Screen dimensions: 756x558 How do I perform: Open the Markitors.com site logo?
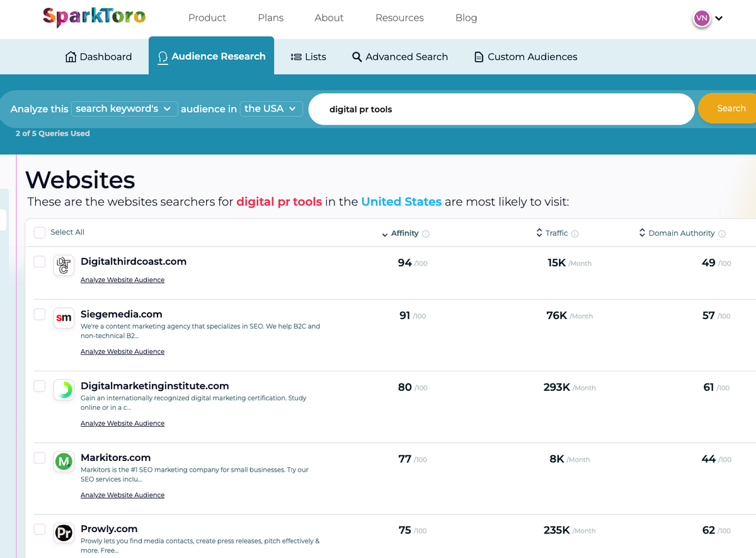[64, 462]
